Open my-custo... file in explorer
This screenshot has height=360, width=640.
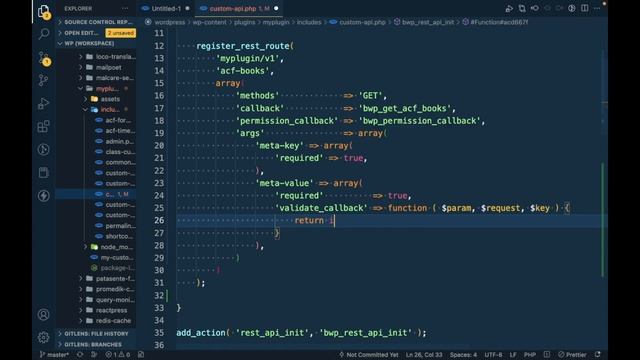tap(113, 258)
